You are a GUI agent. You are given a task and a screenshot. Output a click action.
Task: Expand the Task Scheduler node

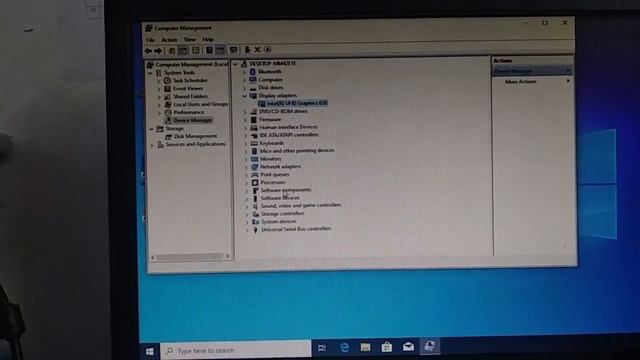(159, 81)
